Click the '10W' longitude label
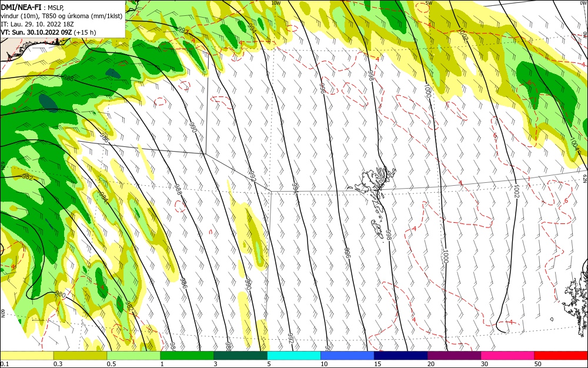 (276, 3)
